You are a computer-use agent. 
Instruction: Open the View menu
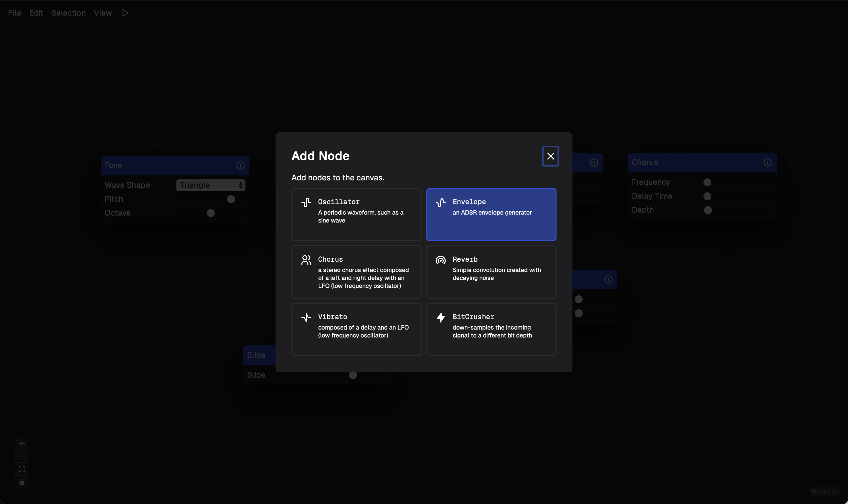(103, 13)
